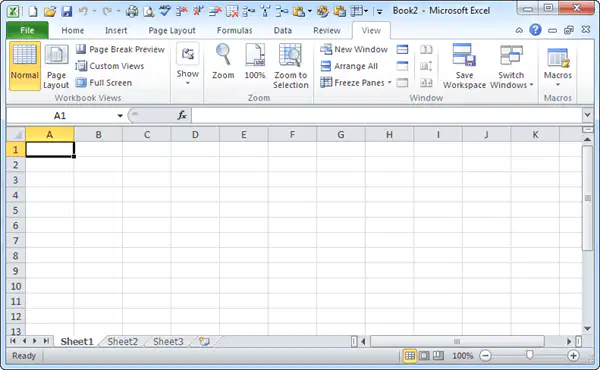Open the Name Box dropdown arrow
The width and height of the screenshot is (600, 370).
point(120,116)
